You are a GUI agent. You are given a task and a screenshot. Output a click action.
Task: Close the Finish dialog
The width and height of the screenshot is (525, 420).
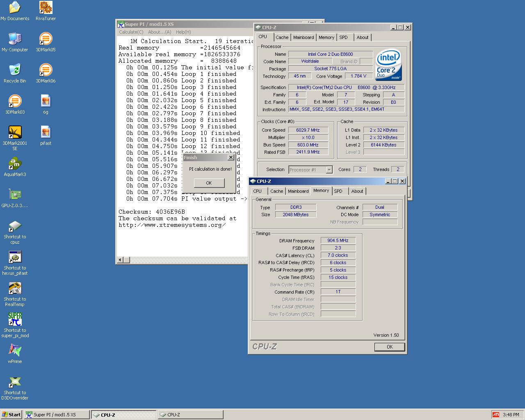point(231,157)
